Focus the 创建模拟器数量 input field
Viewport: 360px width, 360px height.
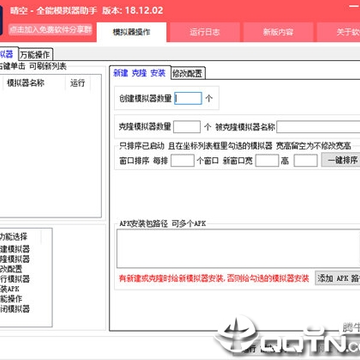coord(188,98)
